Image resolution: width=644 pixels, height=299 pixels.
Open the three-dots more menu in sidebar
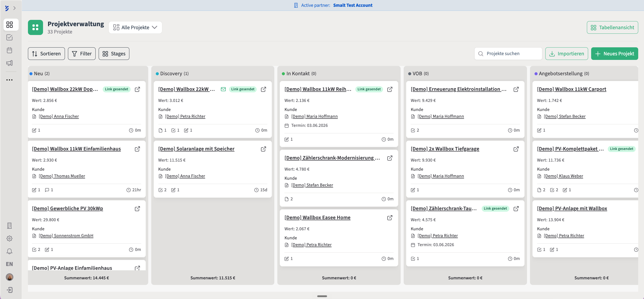point(10,80)
